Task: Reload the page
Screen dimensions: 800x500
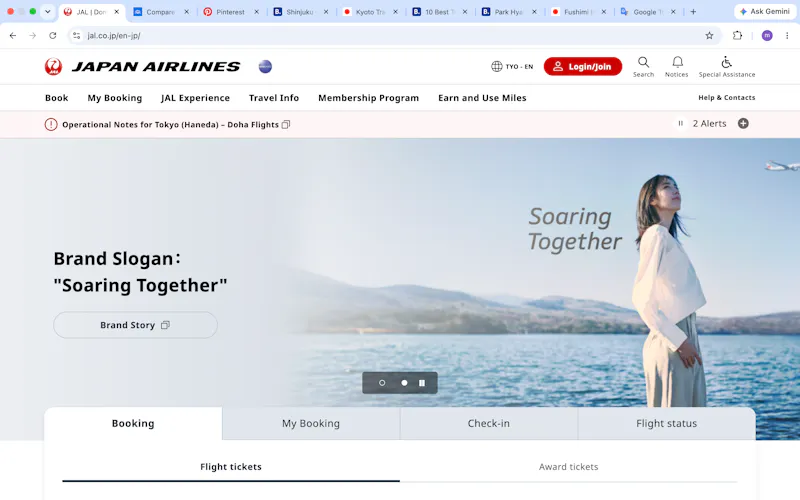Action: [x=53, y=35]
